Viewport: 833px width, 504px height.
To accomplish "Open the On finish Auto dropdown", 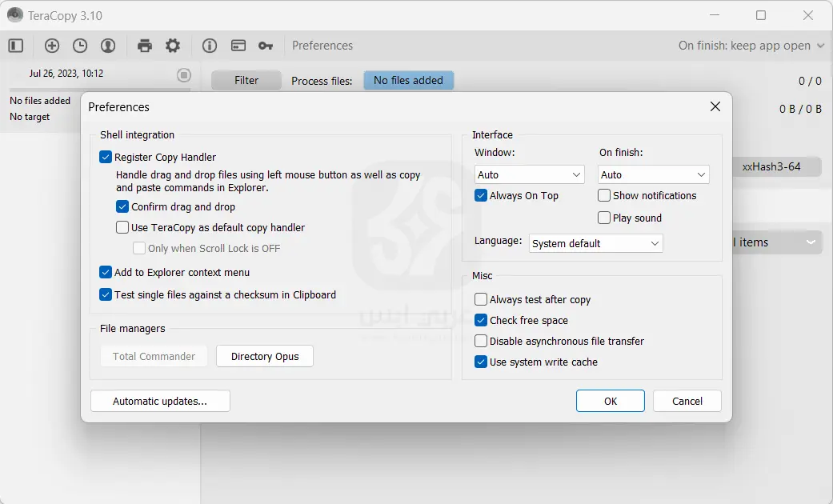I will [653, 175].
